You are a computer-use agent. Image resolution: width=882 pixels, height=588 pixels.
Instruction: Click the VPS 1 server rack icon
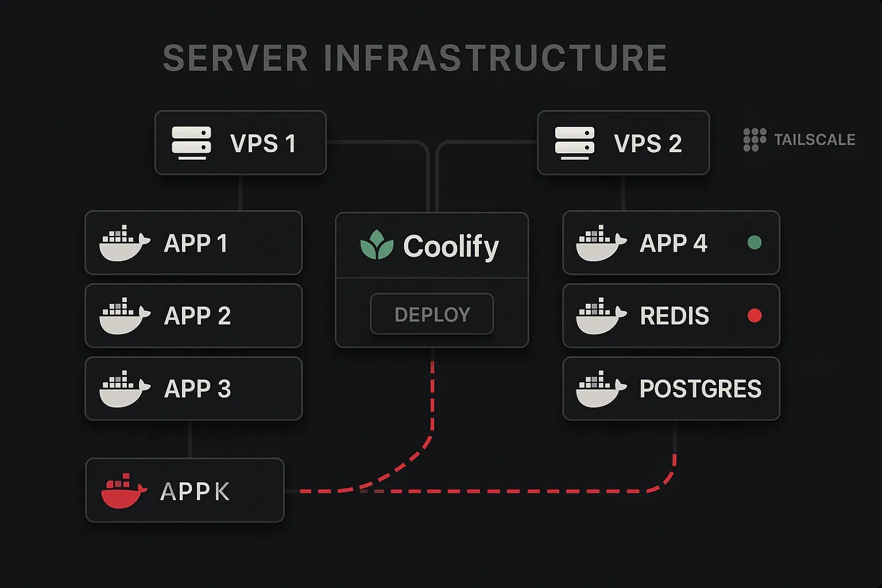point(191,143)
